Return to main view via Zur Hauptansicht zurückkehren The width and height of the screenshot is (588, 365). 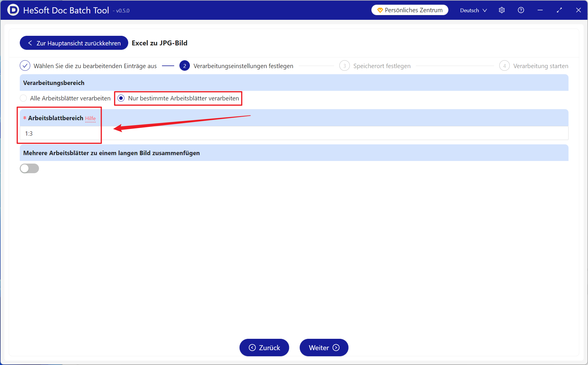point(74,43)
